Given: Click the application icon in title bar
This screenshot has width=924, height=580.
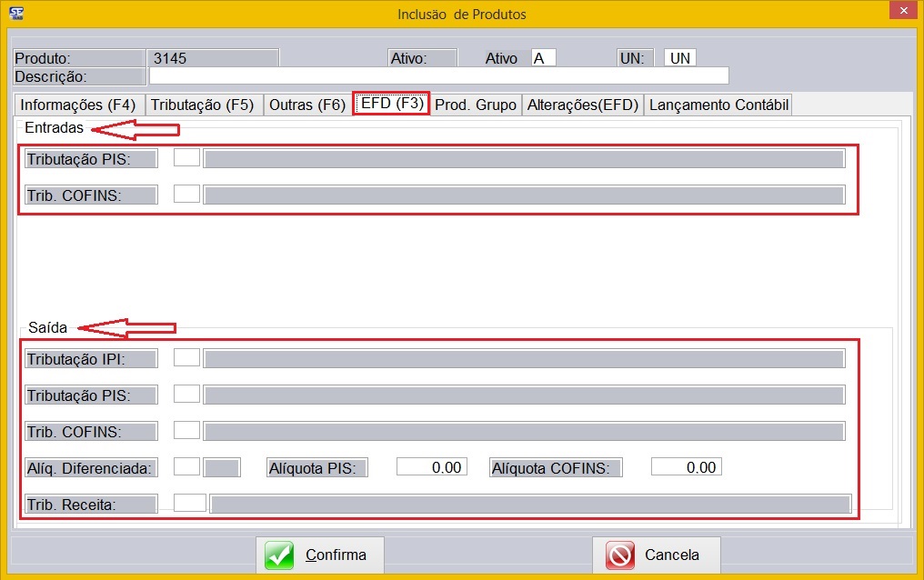Looking at the screenshot, I should click(x=15, y=13).
